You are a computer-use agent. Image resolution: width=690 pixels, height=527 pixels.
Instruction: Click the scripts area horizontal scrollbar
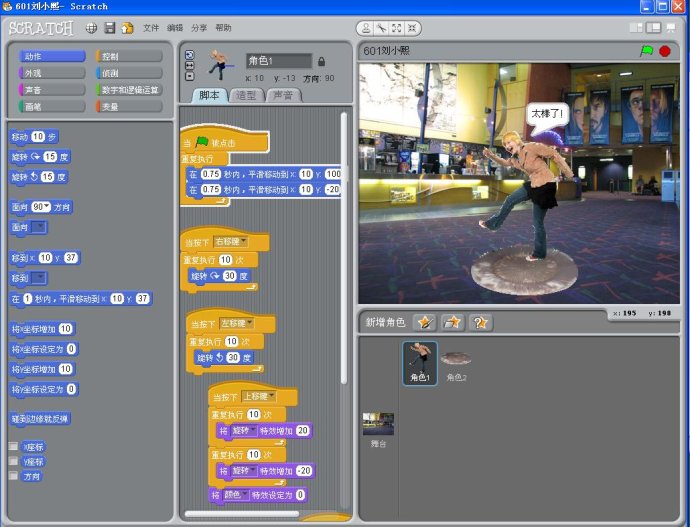242,513
